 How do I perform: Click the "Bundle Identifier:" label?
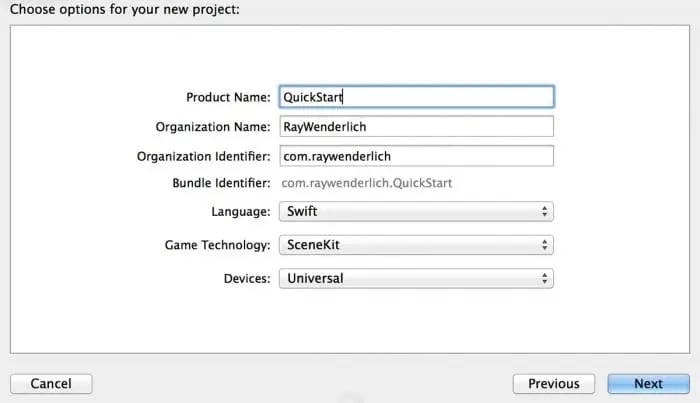click(x=221, y=183)
